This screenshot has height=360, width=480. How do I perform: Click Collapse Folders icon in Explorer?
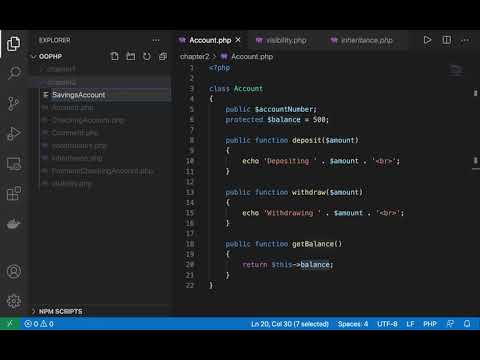pos(163,56)
